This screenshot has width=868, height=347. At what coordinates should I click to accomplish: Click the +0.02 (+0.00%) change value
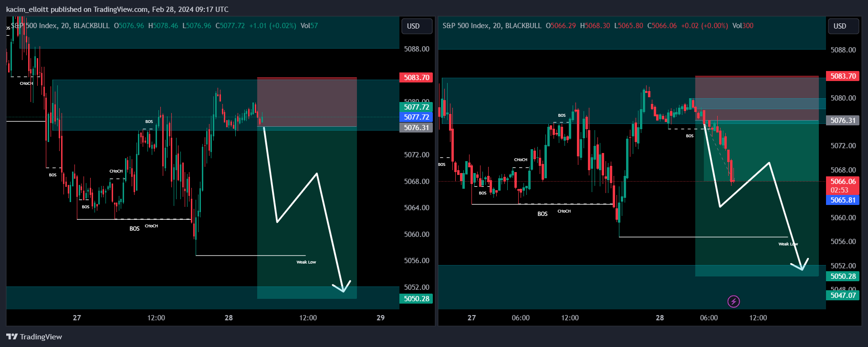(x=704, y=26)
